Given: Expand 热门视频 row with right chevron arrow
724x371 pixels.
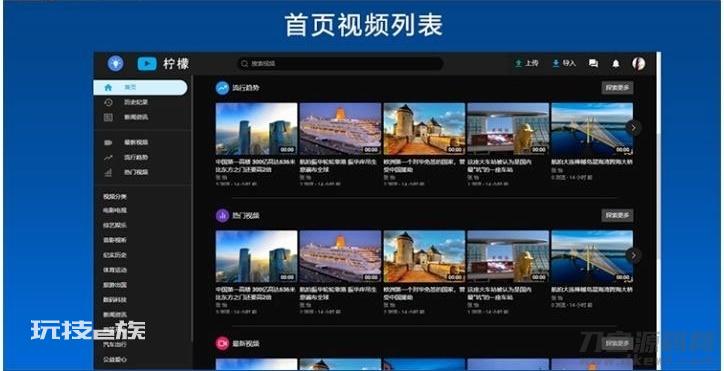Looking at the screenshot, I should 634,255.
